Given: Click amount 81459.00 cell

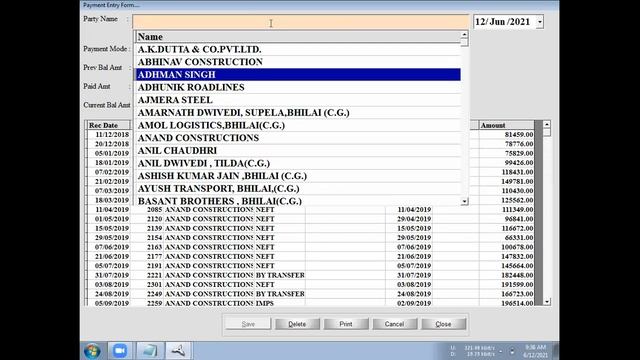Looking at the screenshot, I should (507, 134).
